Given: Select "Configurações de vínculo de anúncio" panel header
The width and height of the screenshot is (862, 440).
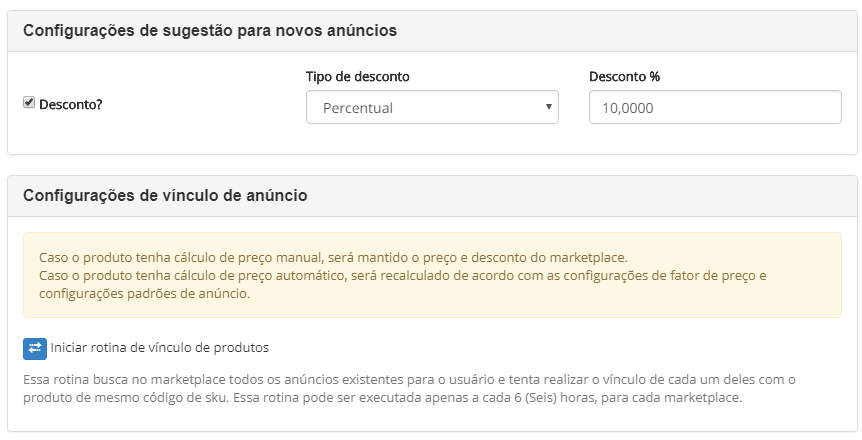Looking at the screenshot, I should (x=165, y=195).
